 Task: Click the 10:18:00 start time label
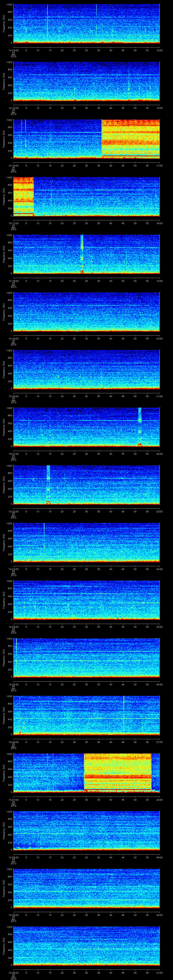pos(13,280)
